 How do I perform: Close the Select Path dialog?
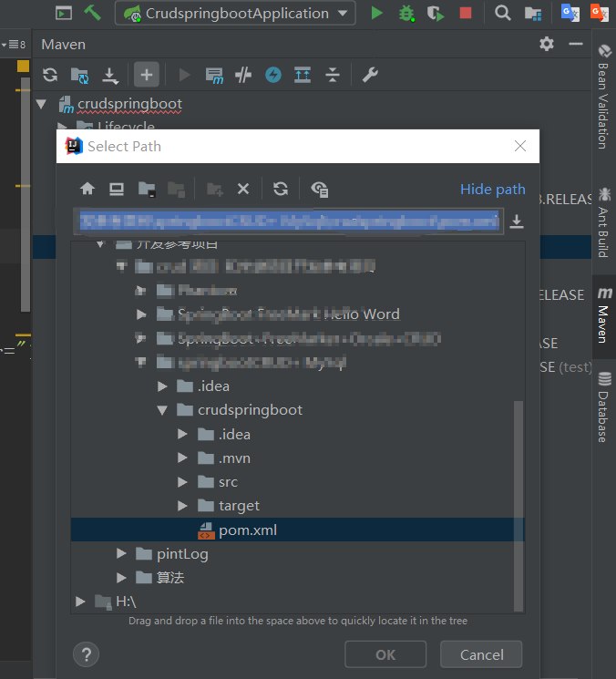click(520, 146)
